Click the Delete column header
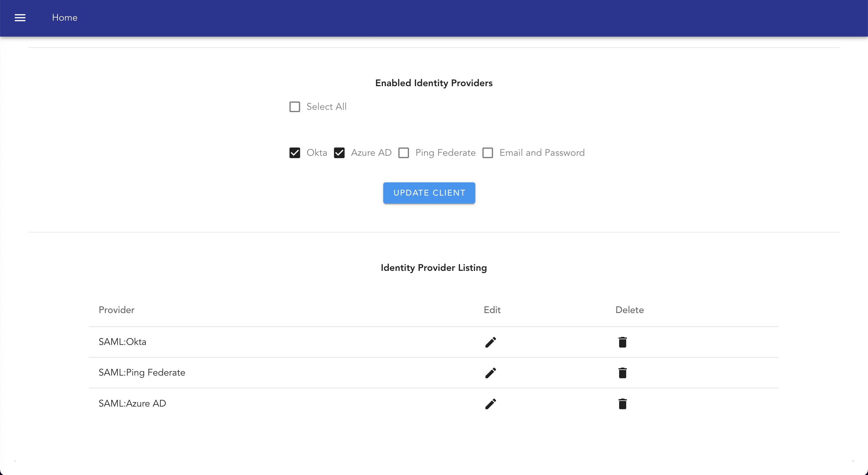The height and width of the screenshot is (475, 868). [629, 310]
